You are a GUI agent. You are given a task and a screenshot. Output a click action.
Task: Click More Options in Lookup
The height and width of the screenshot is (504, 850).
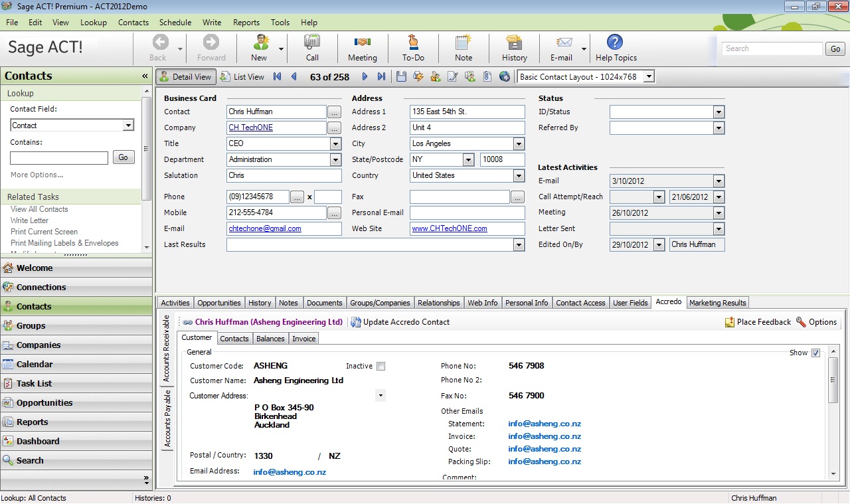point(37,175)
